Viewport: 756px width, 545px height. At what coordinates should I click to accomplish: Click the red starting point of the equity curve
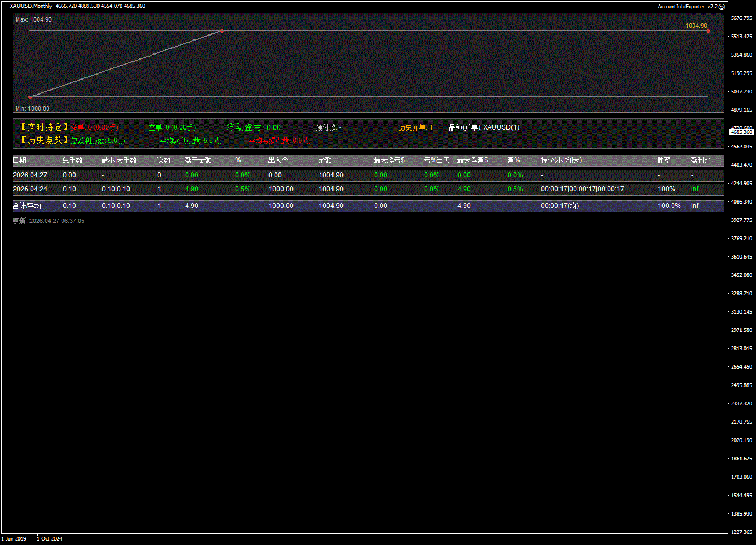30,97
